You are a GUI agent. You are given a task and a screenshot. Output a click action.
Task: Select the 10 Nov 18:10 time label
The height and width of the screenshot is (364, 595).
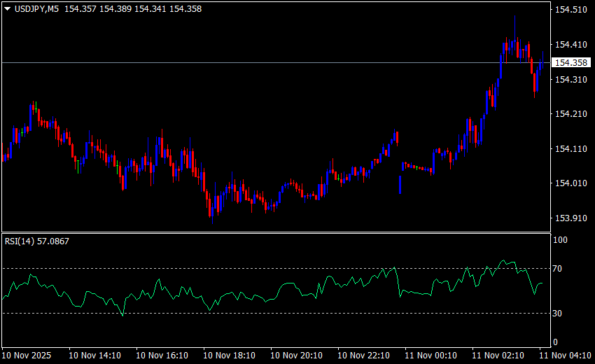229,355
